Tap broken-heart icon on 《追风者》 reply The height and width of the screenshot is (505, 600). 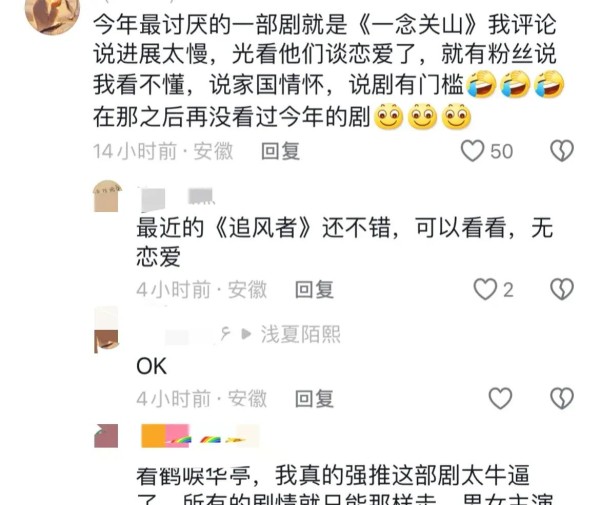coord(562,289)
